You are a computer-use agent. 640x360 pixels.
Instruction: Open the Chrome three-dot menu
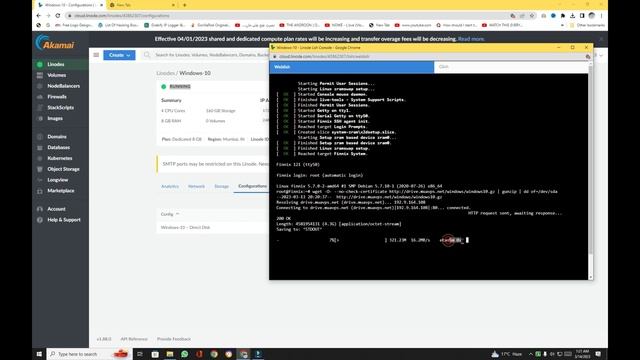(601, 16)
